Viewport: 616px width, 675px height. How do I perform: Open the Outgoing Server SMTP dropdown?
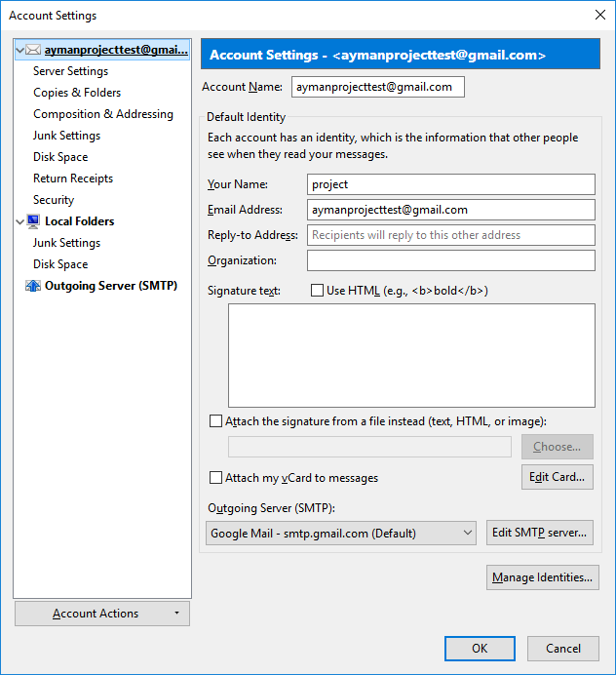click(x=341, y=534)
